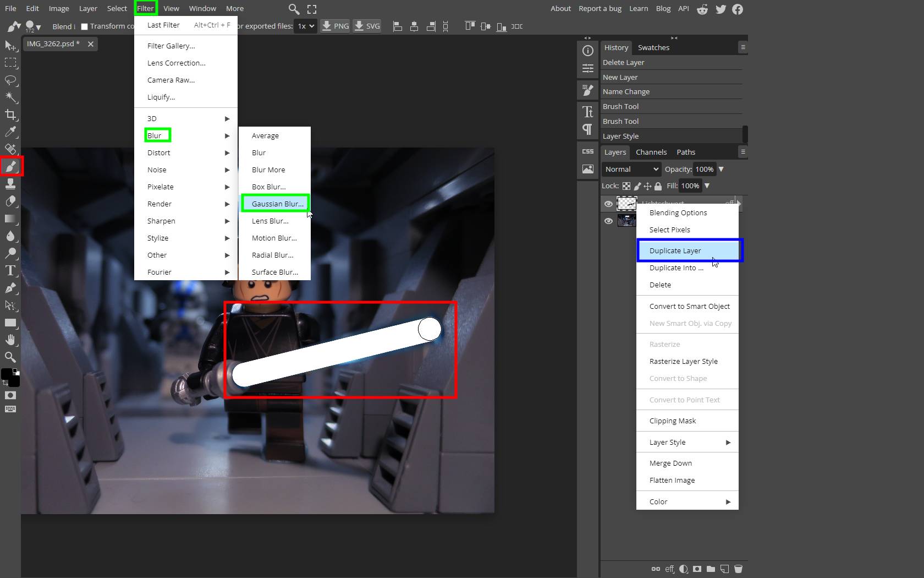Image resolution: width=924 pixels, height=578 pixels.
Task: Open the Info panel icon
Action: click(588, 51)
